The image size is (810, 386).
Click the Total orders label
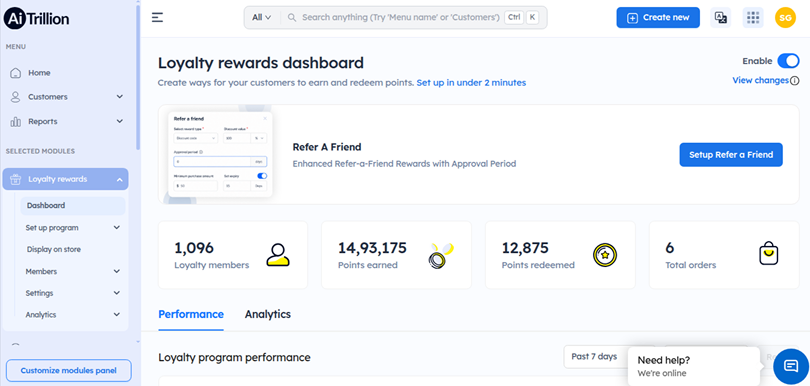[x=691, y=265]
